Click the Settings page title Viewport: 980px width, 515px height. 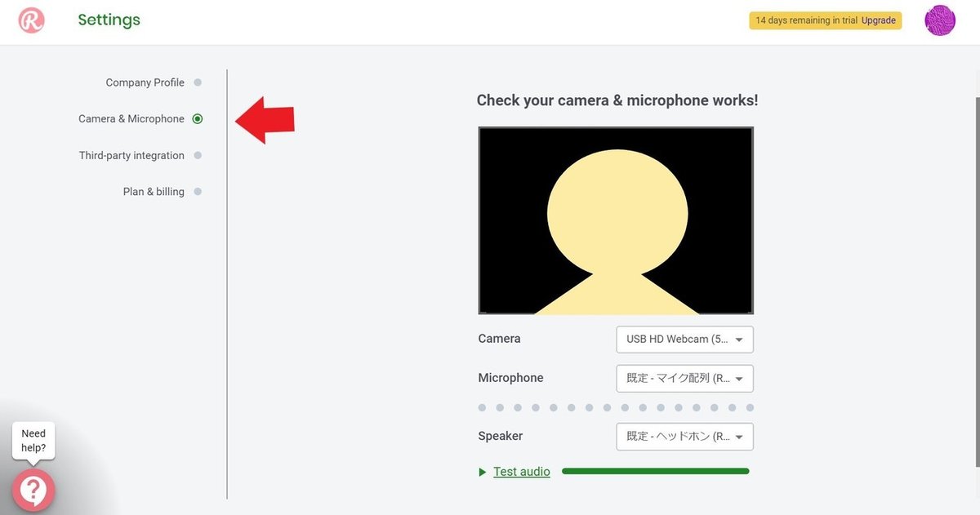click(x=109, y=20)
